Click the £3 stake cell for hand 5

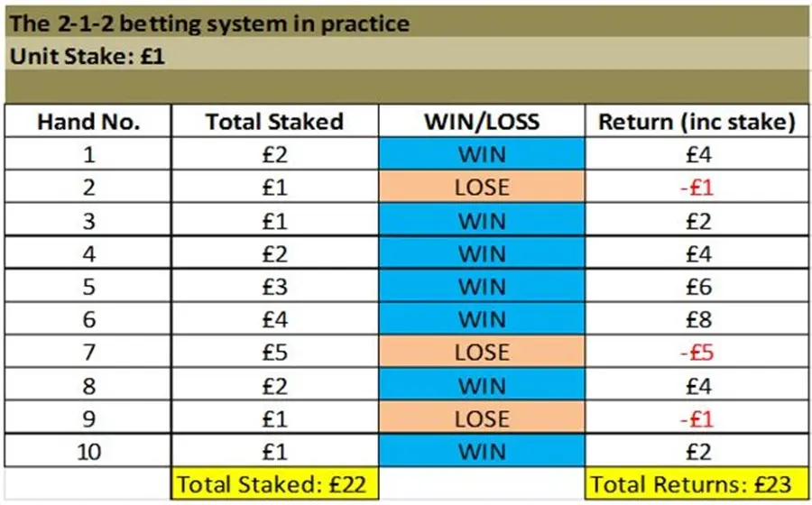(274, 286)
